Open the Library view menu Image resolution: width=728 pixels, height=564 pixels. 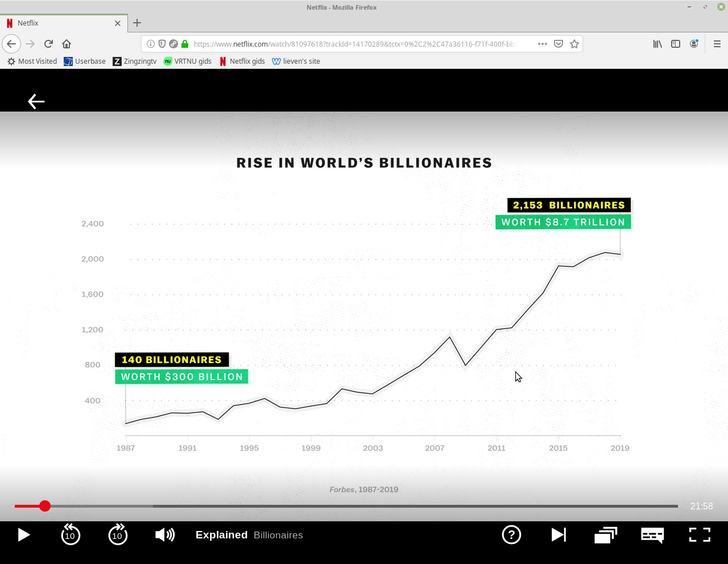click(x=657, y=44)
